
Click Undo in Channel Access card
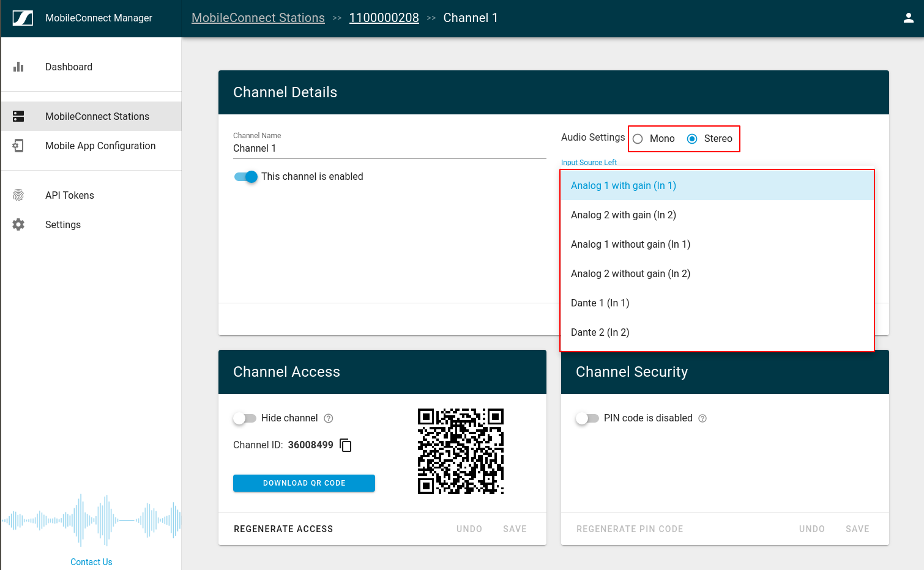[x=469, y=529]
